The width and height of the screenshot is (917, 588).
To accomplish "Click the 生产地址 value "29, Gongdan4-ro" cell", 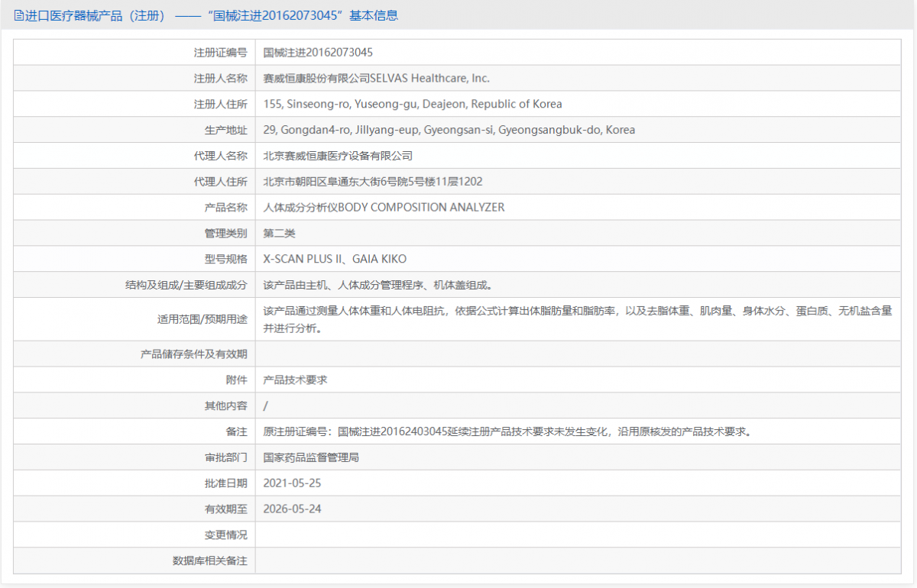I will [449, 130].
